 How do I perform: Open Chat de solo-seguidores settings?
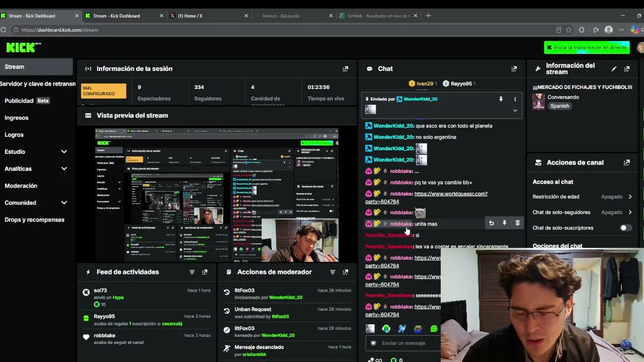(x=583, y=212)
